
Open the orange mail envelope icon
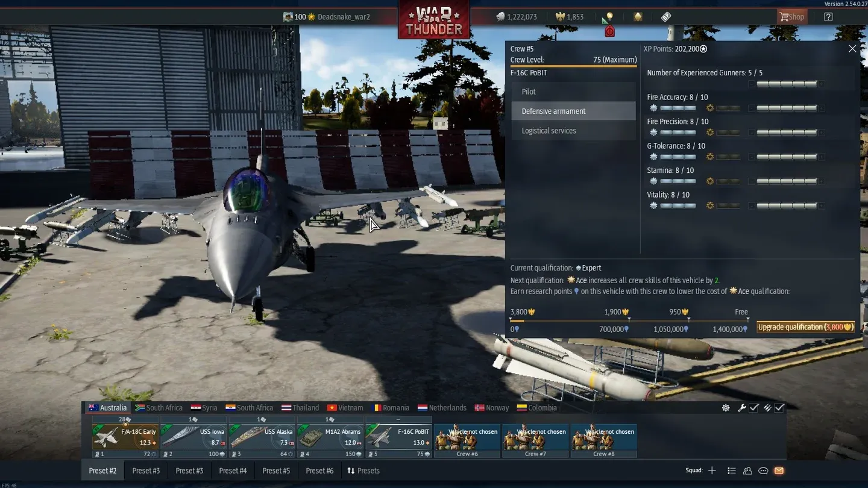pyautogui.click(x=779, y=471)
